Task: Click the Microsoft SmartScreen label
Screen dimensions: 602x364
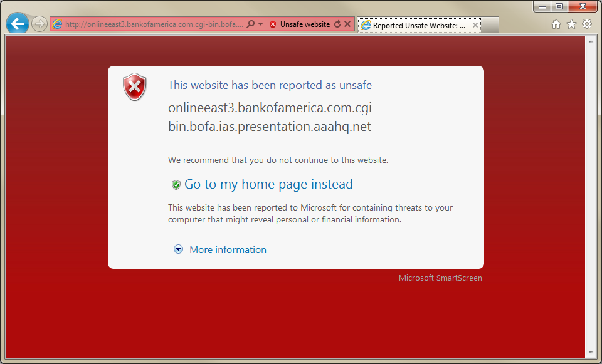Action: tap(440, 278)
